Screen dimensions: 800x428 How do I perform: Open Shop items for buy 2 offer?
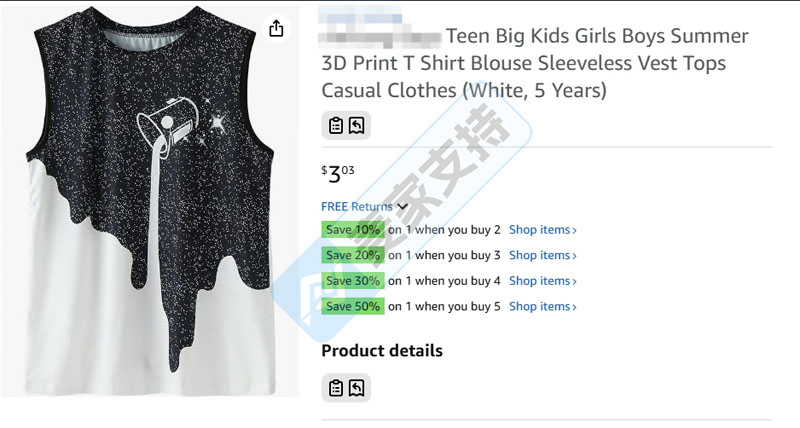543,230
